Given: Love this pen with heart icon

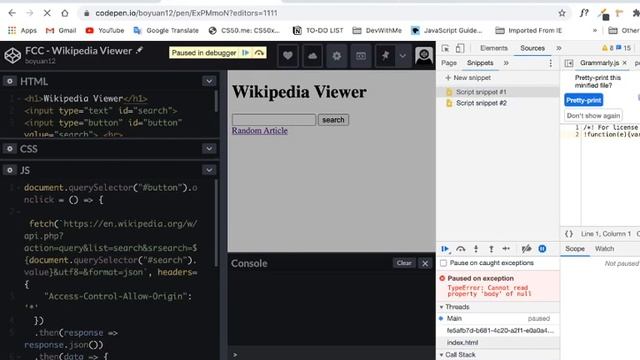Looking at the screenshot, I should [288, 56].
